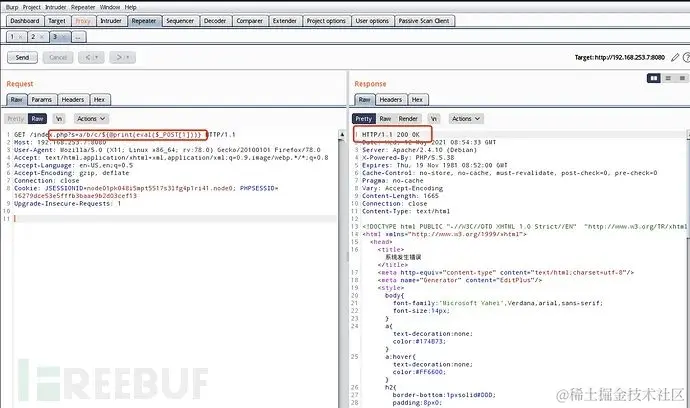Open Request Raw tab
This screenshot has height=408, width=690.
point(17,99)
